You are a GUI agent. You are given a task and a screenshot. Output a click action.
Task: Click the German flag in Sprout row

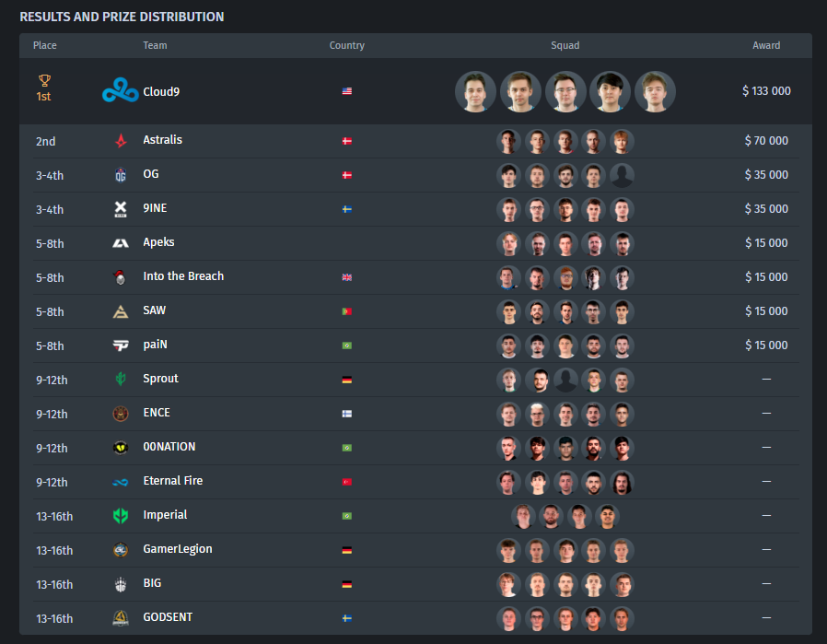pyautogui.click(x=347, y=380)
